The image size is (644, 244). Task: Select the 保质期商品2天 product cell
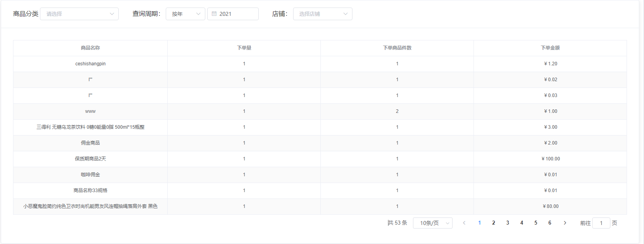coord(90,159)
